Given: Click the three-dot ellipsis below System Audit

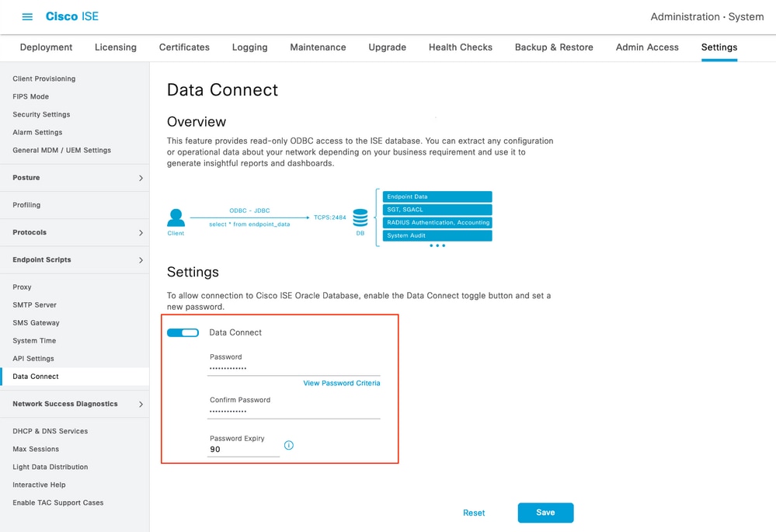Looking at the screenshot, I should (x=437, y=245).
